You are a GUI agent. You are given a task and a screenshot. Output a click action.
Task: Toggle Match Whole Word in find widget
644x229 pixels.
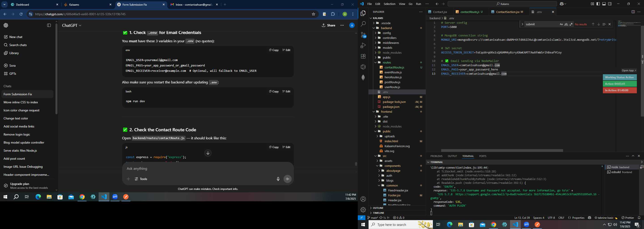(566, 24)
